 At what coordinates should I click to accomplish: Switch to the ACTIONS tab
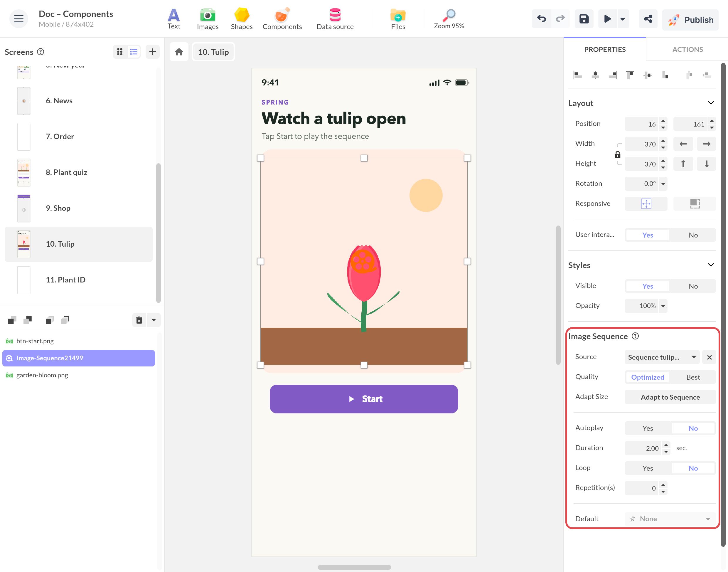tap(687, 50)
